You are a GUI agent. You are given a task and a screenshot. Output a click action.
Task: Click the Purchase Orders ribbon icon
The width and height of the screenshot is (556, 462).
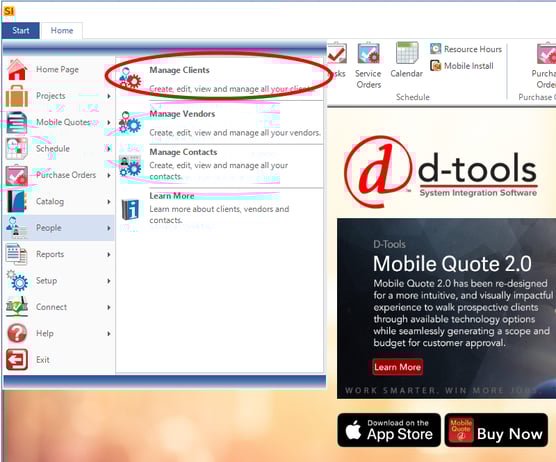coord(546,54)
